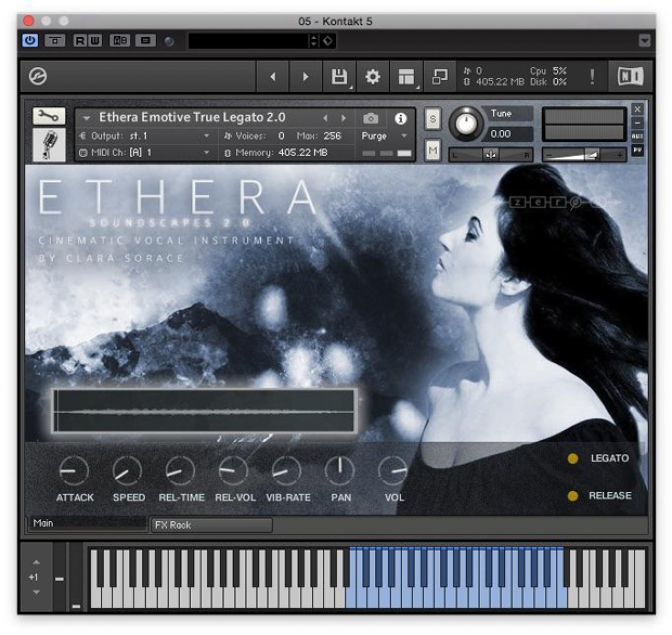Click the exclamation mark panic button
672x635 pixels.
click(592, 77)
